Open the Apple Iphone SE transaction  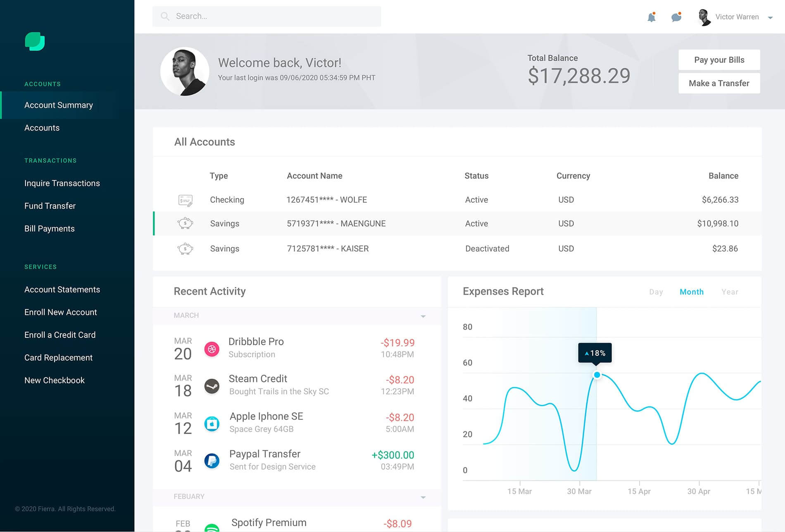tap(297, 423)
